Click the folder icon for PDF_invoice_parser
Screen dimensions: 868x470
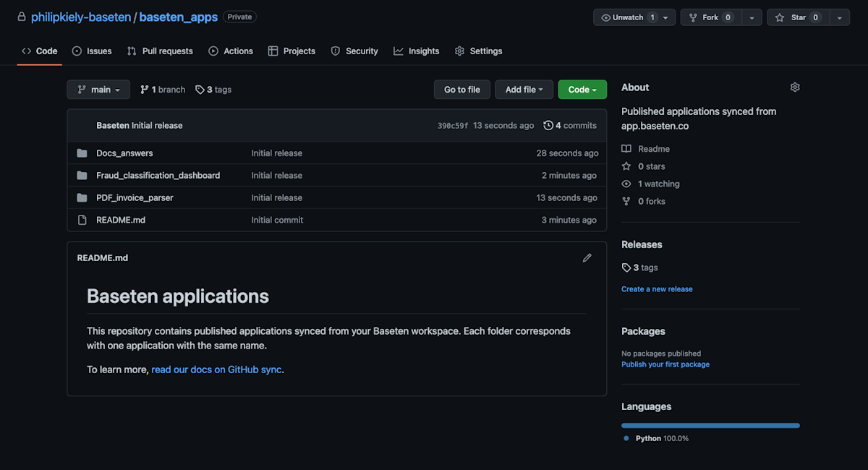[82, 198]
